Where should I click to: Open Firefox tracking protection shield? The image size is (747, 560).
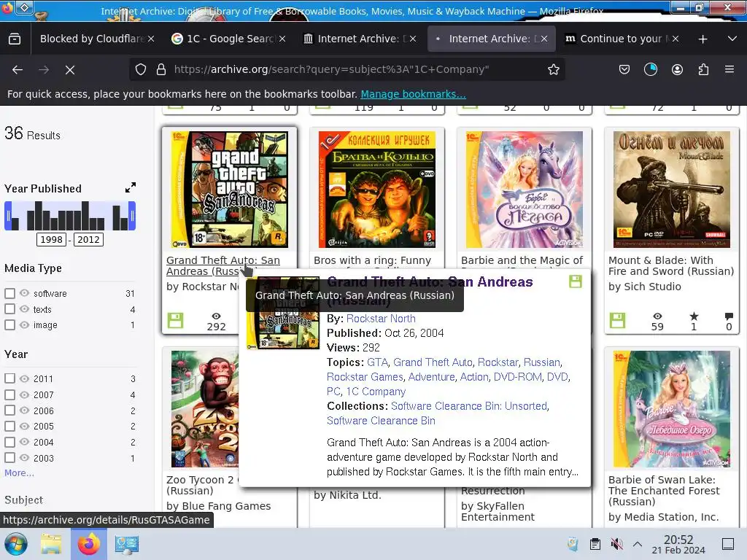pyautogui.click(x=141, y=69)
